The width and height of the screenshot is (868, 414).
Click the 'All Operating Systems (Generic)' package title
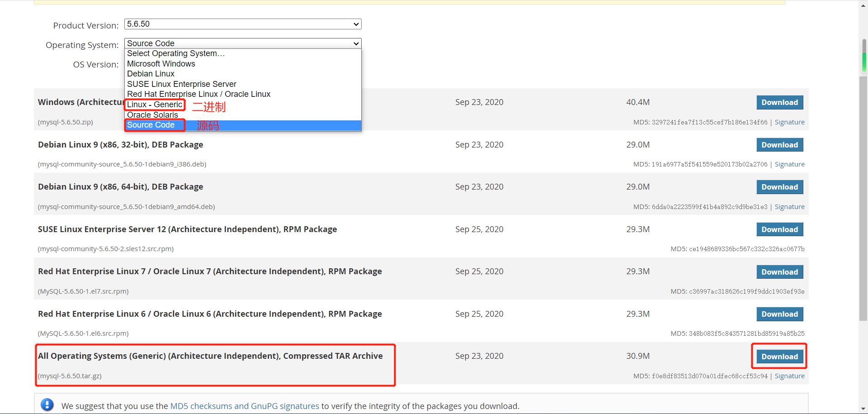(x=210, y=356)
